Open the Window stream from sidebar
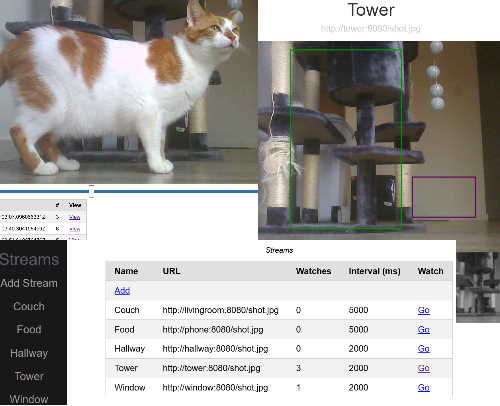Image resolution: width=500 pixels, height=406 pixels. point(29,399)
